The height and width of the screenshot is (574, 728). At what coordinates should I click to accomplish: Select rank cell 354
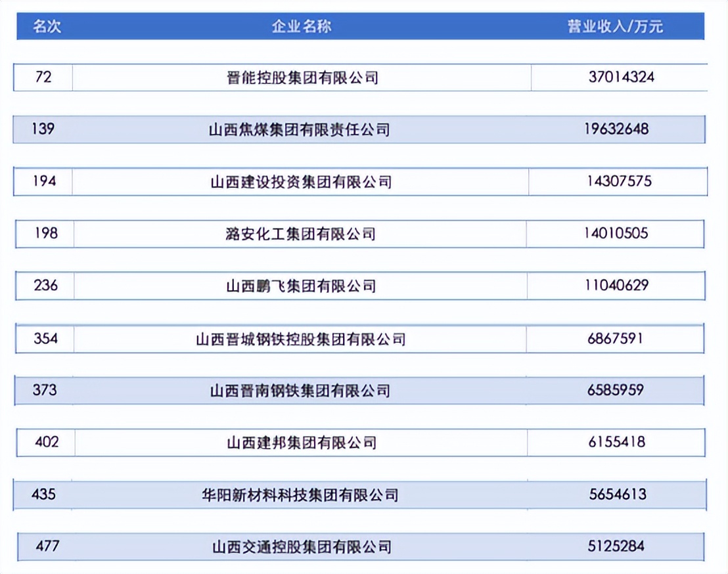45,339
